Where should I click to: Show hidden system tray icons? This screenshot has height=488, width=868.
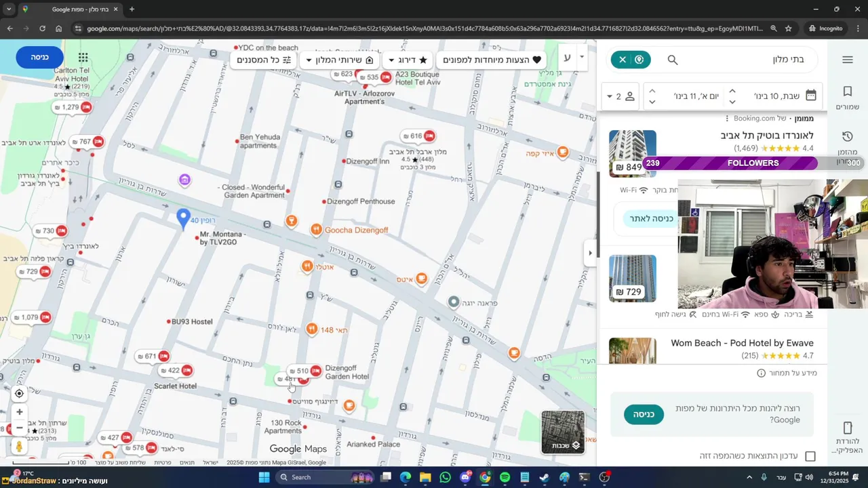pyautogui.click(x=749, y=477)
